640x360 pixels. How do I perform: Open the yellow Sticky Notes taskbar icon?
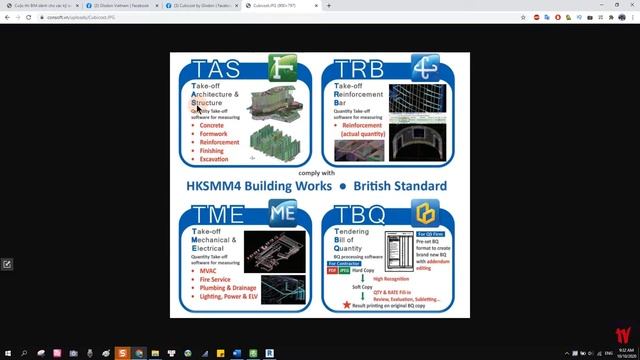(220, 353)
